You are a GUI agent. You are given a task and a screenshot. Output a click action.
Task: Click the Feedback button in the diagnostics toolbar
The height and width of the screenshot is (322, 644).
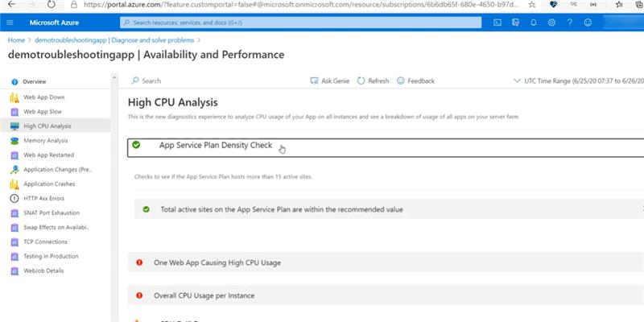click(x=415, y=81)
